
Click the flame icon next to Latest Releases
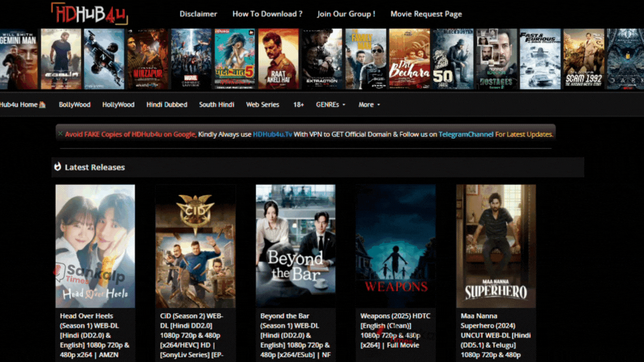point(58,167)
